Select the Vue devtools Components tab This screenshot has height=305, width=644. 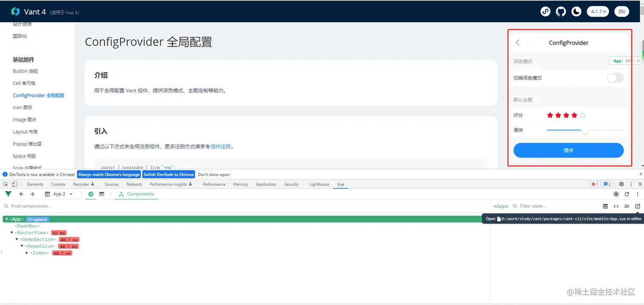(137, 194)
